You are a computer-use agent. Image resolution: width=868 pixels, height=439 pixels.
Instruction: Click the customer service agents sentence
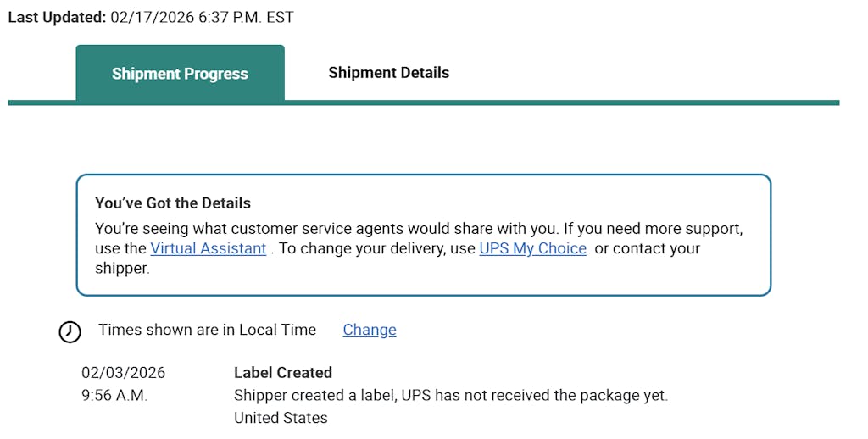click(418, 228)
